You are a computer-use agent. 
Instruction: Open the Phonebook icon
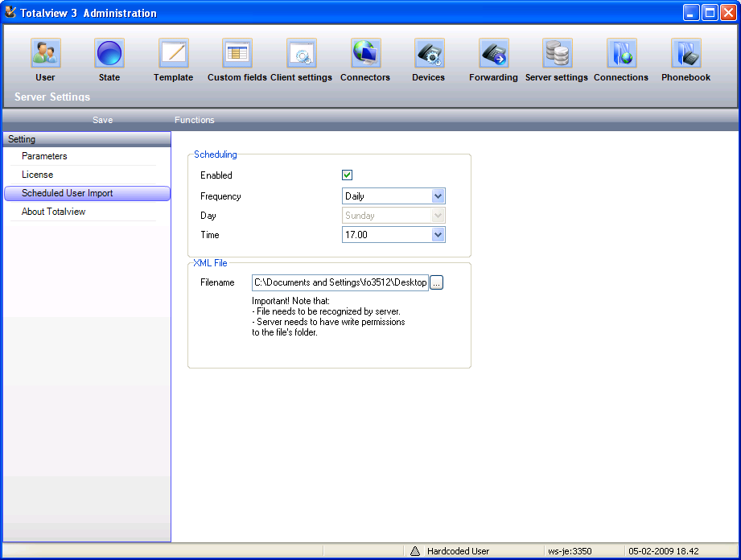click(686, 53)
